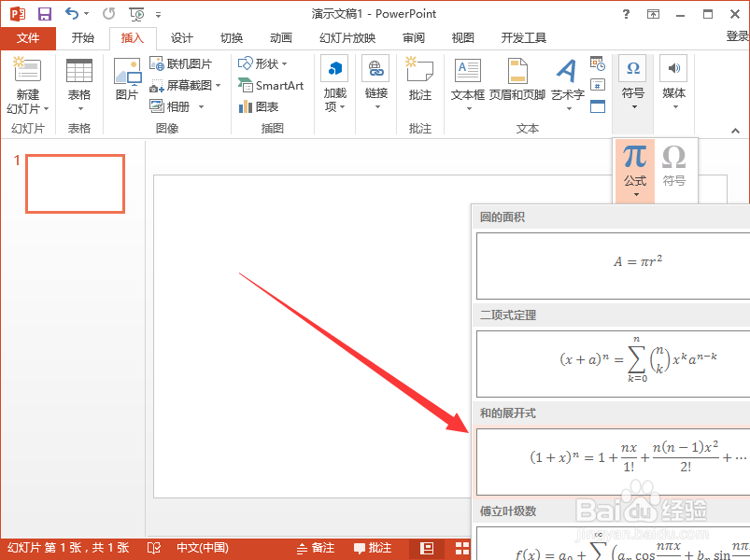Collapse the ribbon with the chevron
Screen dimensions: 750x560
click(x=735, y=131)
